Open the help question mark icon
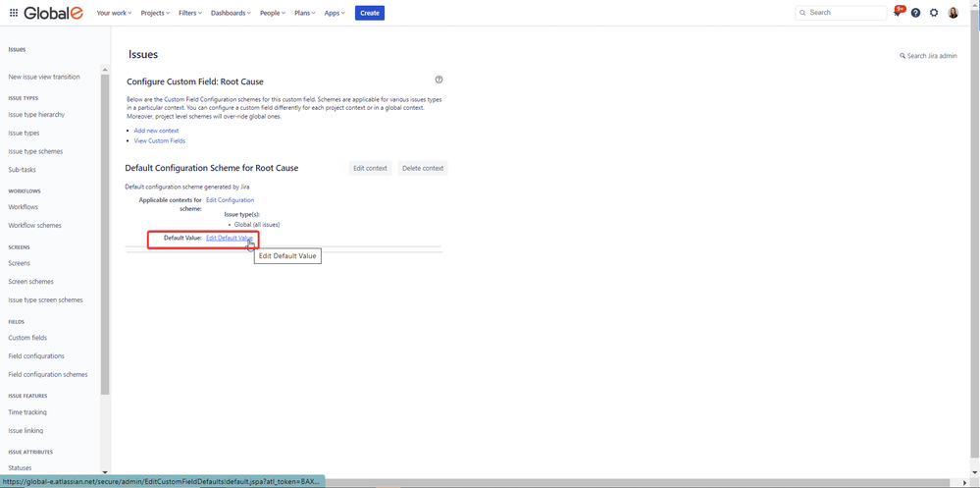 [x=915, y=13]
